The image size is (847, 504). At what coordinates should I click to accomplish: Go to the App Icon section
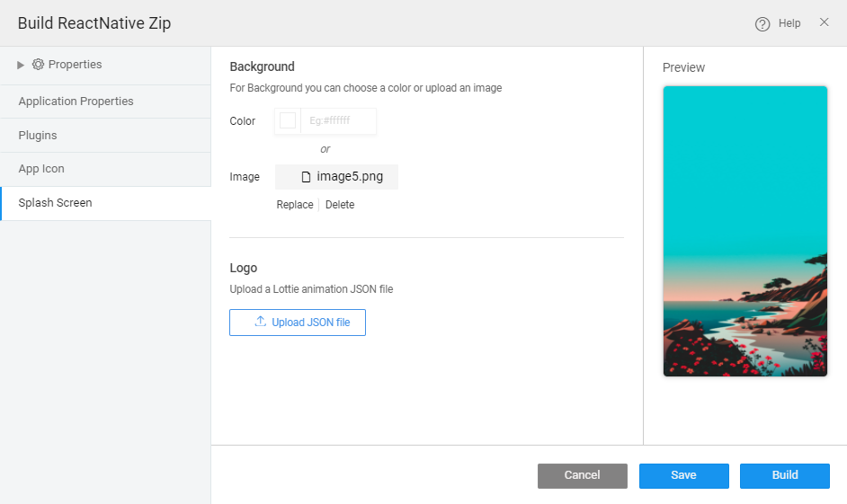click(x=41, y=169)
